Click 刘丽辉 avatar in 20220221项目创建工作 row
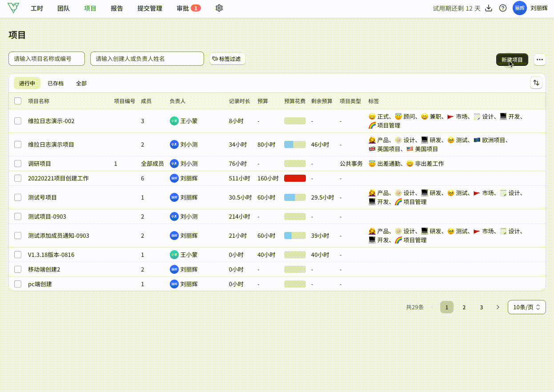 tap(174, 178)
